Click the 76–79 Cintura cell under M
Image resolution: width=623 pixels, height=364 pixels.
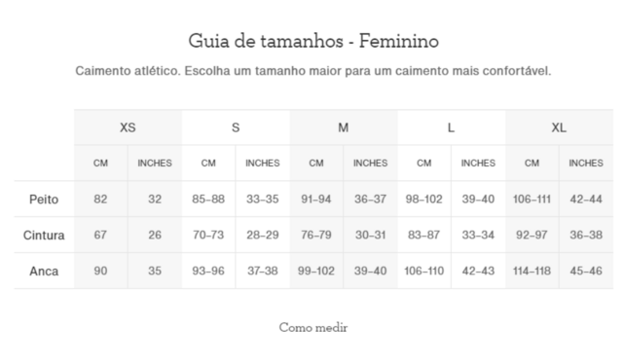[316, 235]
